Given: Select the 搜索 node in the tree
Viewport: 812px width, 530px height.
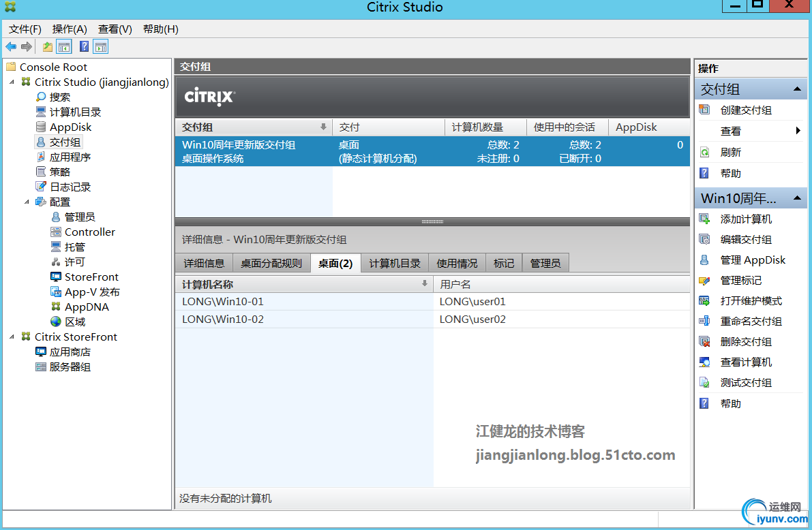Looking at the screenshot, I should coord(59,97).
